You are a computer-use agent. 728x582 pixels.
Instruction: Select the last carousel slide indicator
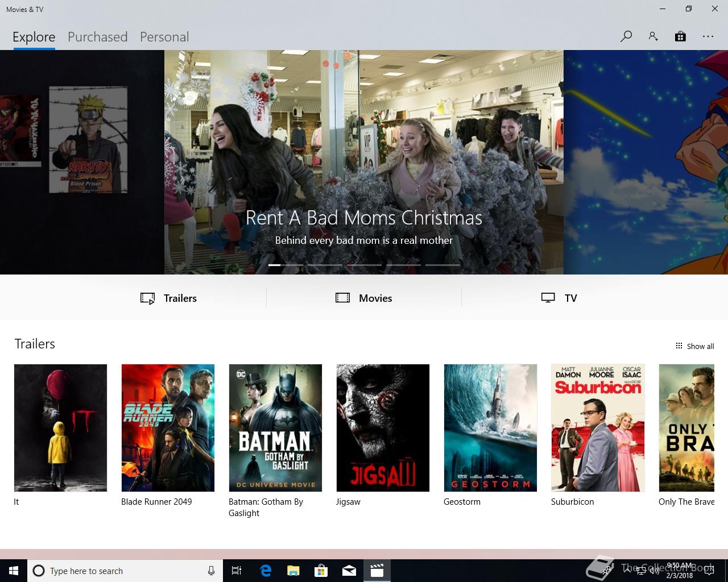[442, 265]
